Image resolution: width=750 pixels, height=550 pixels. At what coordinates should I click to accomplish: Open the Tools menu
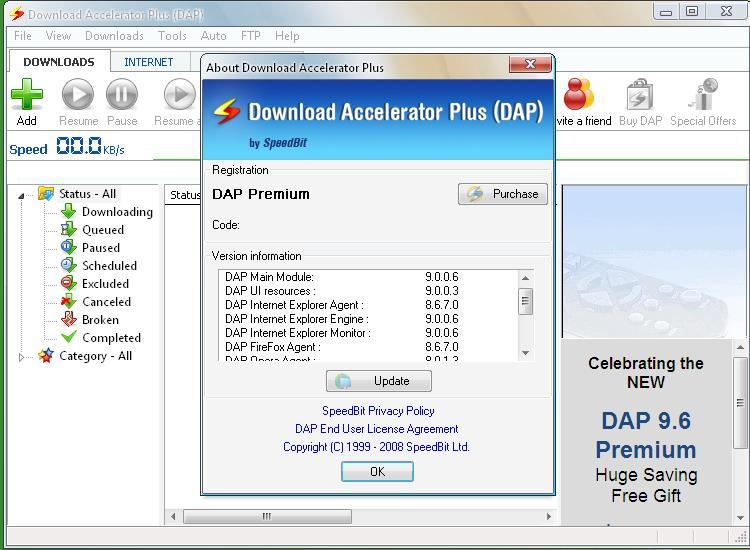(x=172, y=36)
